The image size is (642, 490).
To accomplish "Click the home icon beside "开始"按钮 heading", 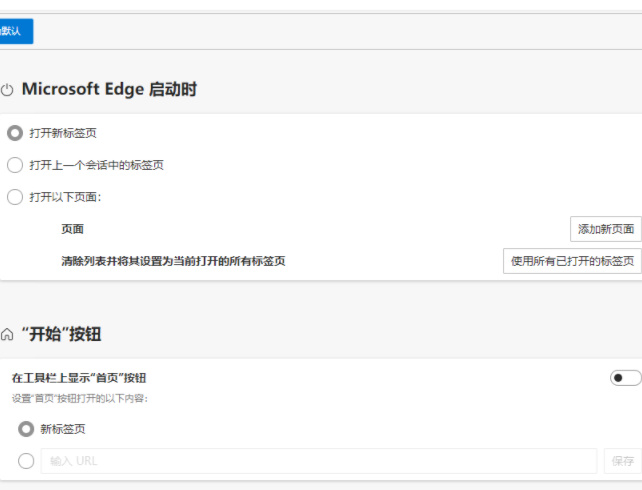I will tap(7, 334).
